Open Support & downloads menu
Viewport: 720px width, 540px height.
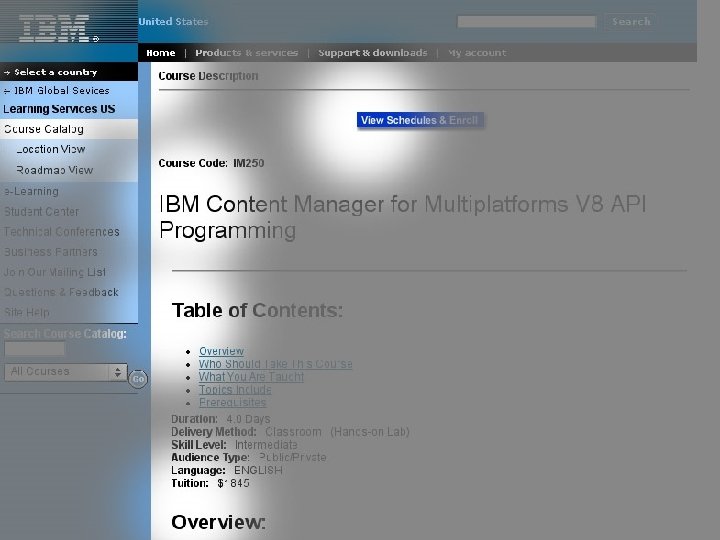pyautogui.click(x=373, y=53)
